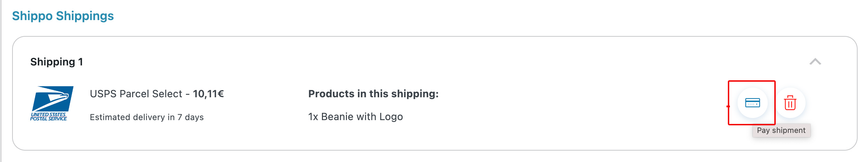Screen dimensions: 868x162
Task: Click the word "Logo" in the product name
Action: 391,117
